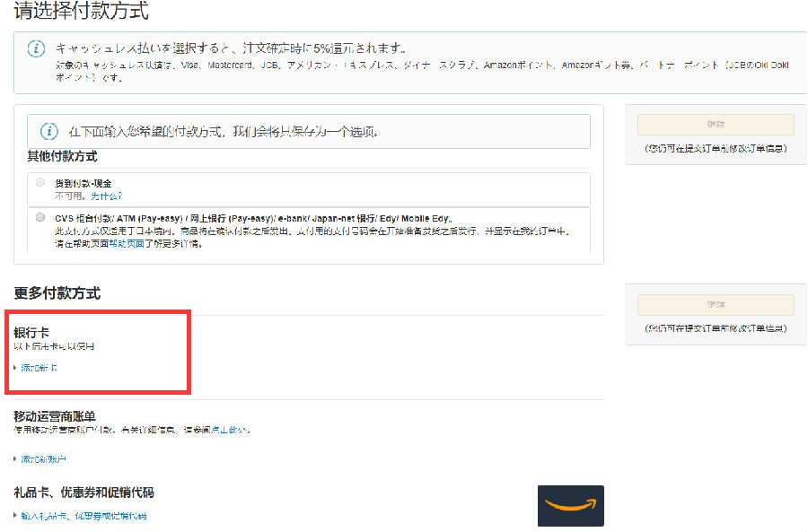Select the CVS/ATM/Pay-easy payment radio button

click(x=40, y=217)
